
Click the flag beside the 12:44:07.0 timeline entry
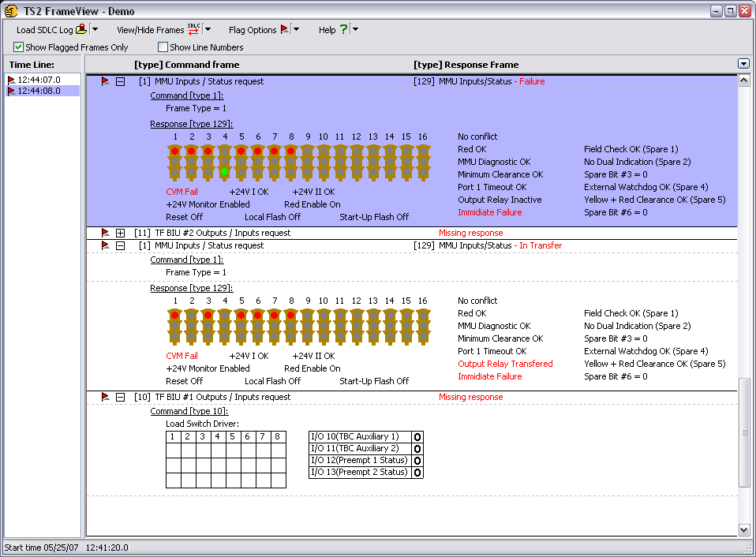[11, 80]
